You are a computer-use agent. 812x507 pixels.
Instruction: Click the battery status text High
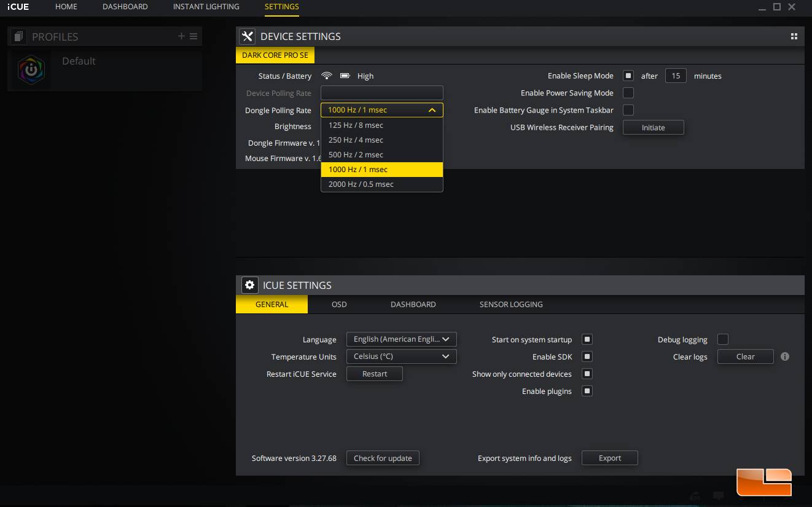(x=365, y=76)
